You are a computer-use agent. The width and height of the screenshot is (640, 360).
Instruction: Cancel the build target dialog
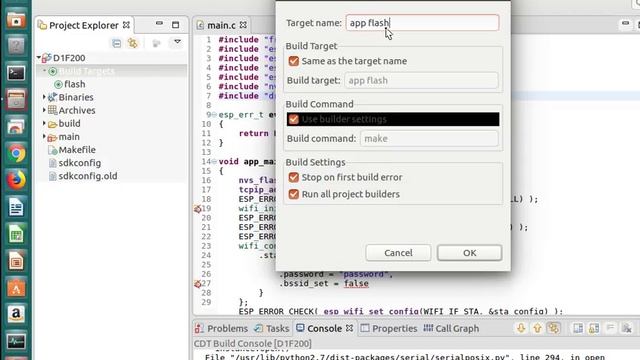click(x=398, y=253)
